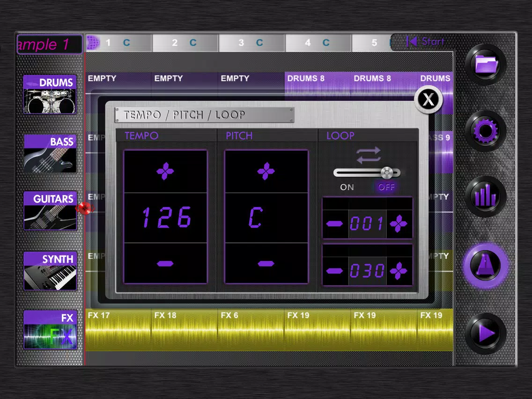Select the FX 6 clip
Screen dimensions: 532x399
pos(251,330)
